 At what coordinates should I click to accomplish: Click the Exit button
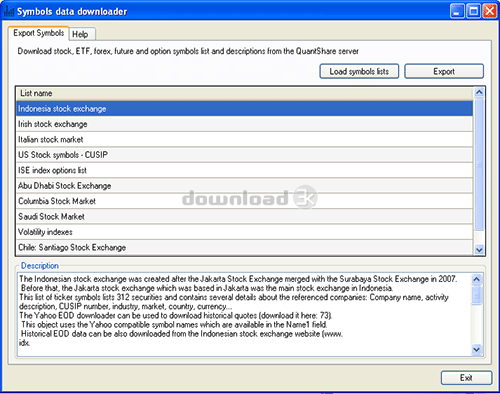[x=466, y=378]
